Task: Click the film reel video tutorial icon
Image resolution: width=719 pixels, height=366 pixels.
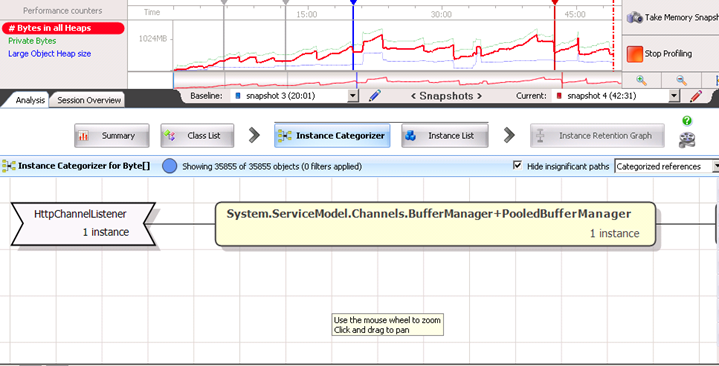Action: (687, 140)
